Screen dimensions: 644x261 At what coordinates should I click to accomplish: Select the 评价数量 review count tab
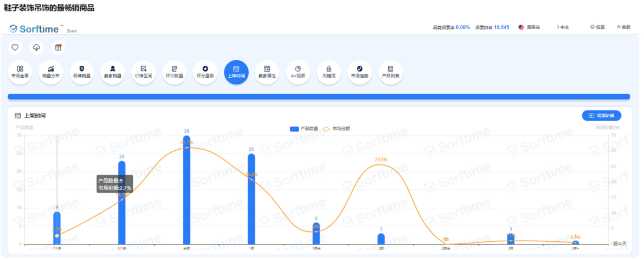tap(174, 72)
